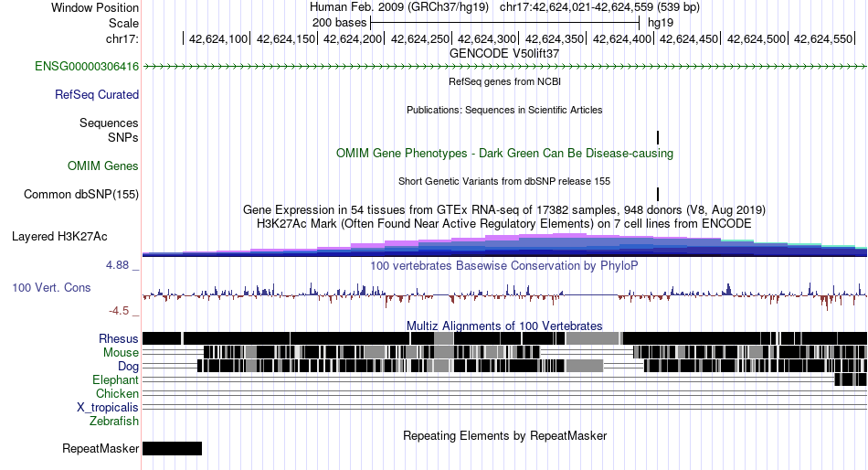Click the SNP marker in Sequences SNPs row
868x470 pixels.
(658, 137)
